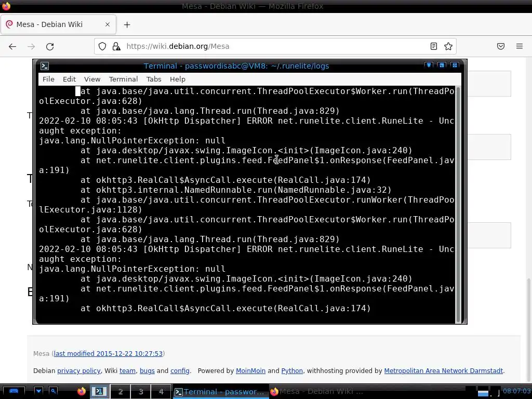Viewport: 532px width, 399px height.
Task: Close the Mesa - Debian Wiki tab
Action: click(108, 24)
